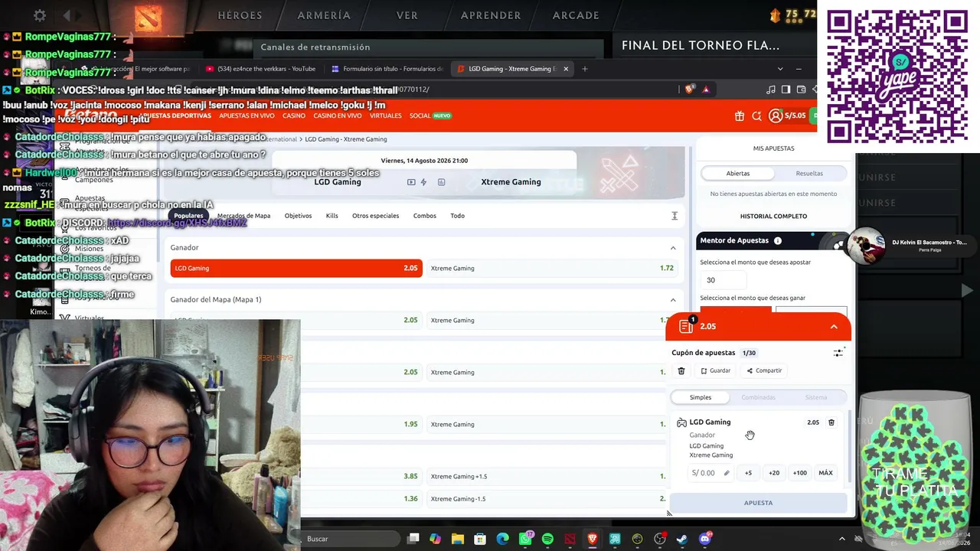980x551 pixels.
Task: Open HÉROES in Dota 2 menu
Action: click(240, 15)
